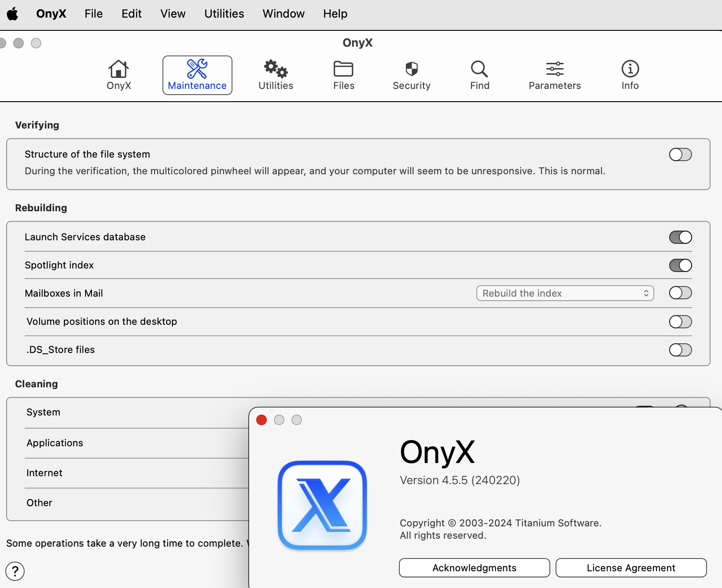Open the Help menu
The height and width of the screenshot is (588, 722).
(335, 14)
